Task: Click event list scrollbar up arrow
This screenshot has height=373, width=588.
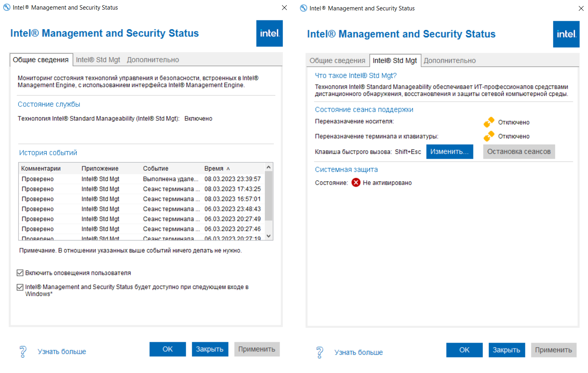Action: click(268, 167)
